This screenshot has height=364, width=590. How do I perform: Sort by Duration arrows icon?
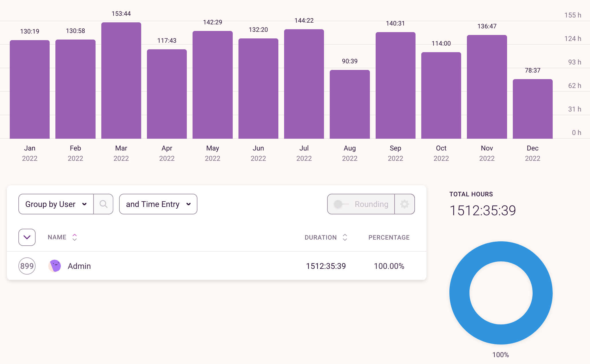pos(345,237)
